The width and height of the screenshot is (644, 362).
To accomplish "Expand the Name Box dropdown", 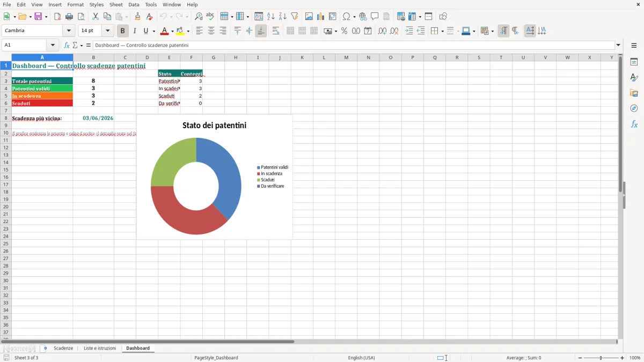I will click(x=53, y=46).
